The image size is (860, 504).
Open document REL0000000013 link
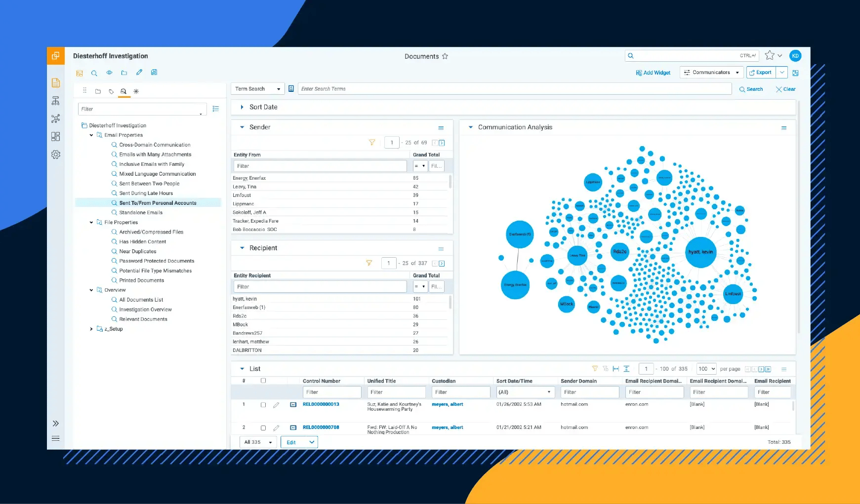(x=321, y=404)
